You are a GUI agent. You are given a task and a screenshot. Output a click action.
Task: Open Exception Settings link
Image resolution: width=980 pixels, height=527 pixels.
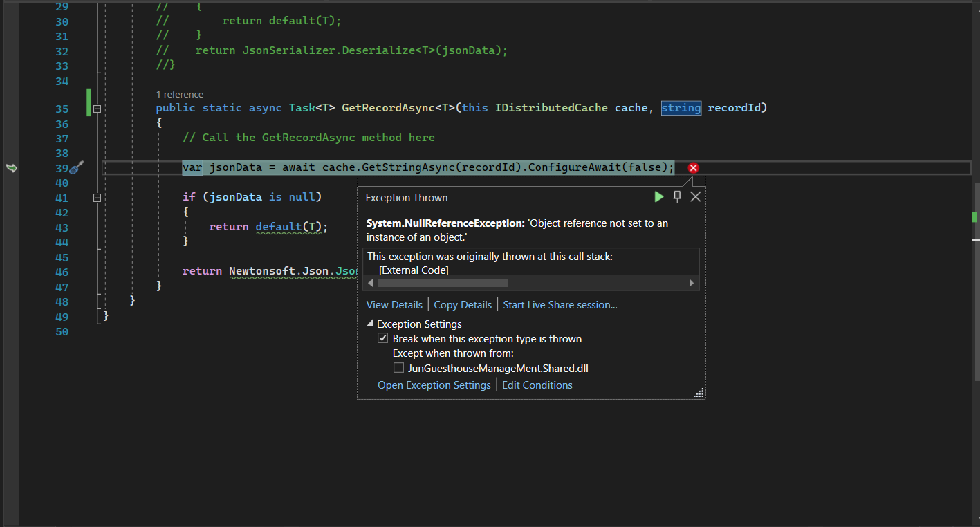434,385
